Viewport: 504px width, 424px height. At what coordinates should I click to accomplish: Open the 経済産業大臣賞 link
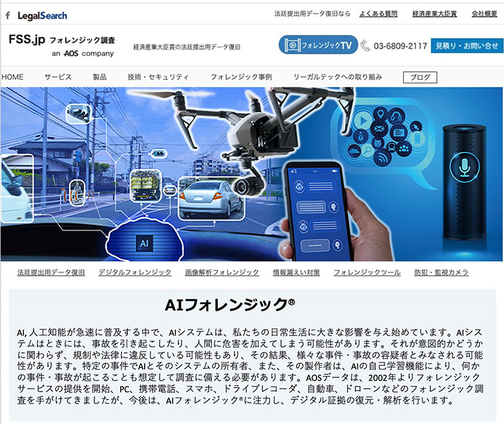pos(434,14)
